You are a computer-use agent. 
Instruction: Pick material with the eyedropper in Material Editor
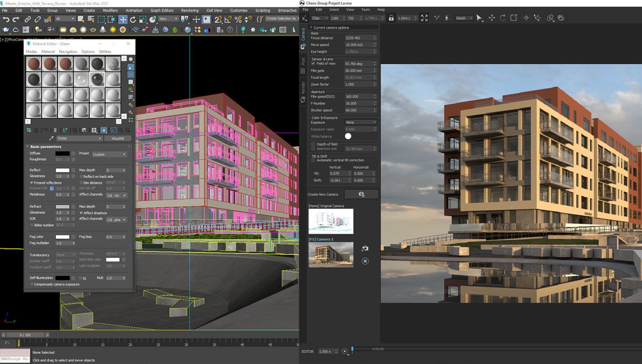pos(51,138)
